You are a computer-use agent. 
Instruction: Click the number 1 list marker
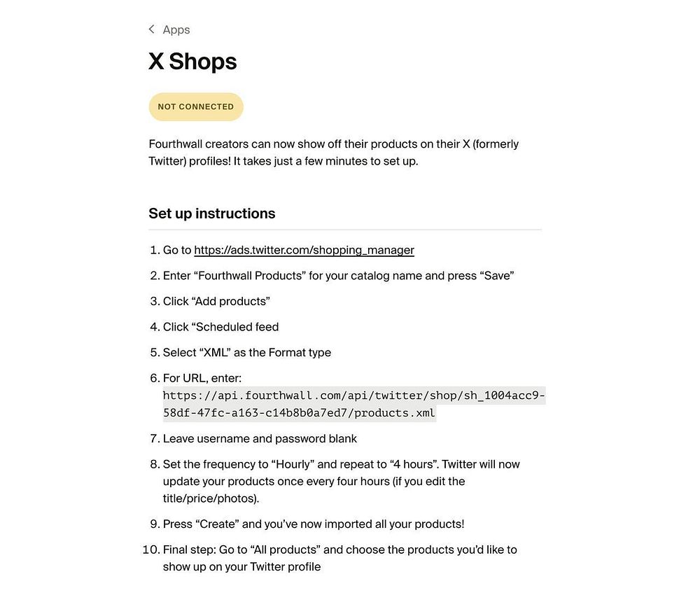(x=155, y=250)
